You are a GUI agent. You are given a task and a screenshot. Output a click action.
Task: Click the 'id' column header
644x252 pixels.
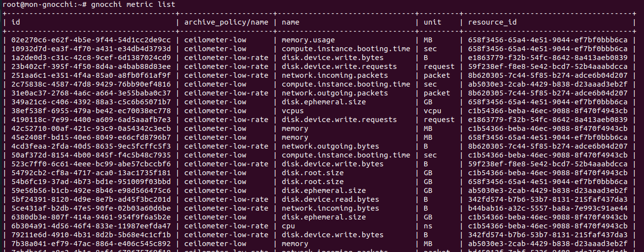click(x=15, y=22)
